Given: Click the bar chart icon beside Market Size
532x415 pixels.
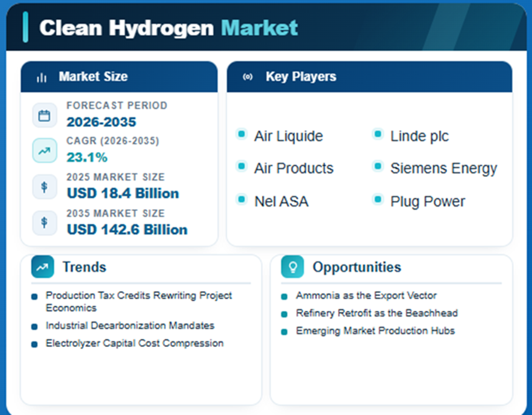Looking at the screenshot, I should [x=41, y=78].
